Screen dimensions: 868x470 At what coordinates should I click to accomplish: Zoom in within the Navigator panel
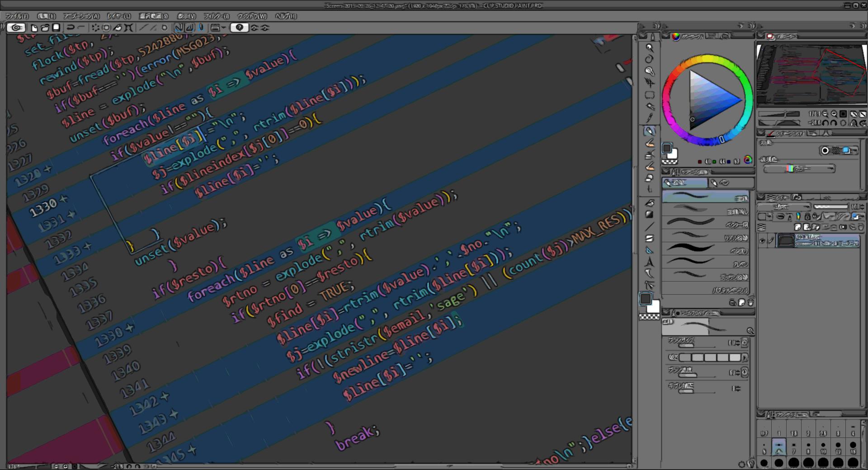834,114
